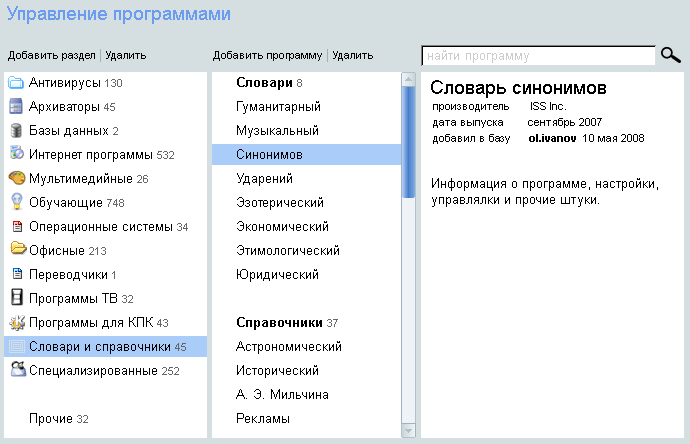690x444 pixels.
Task: Focus the найти программу search field
Action: pos(538,56)
